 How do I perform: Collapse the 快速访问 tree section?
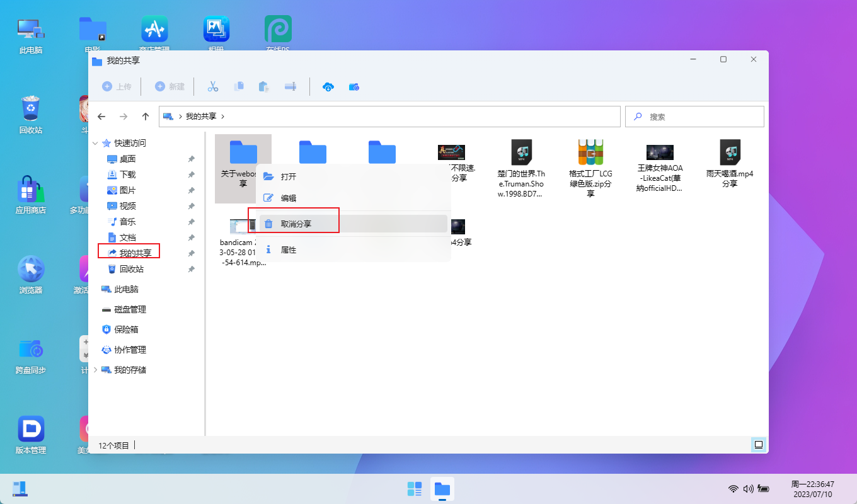pos(96,143)
